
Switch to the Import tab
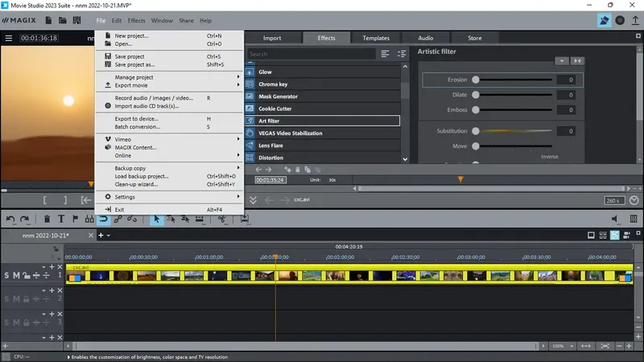coord(272,38)
